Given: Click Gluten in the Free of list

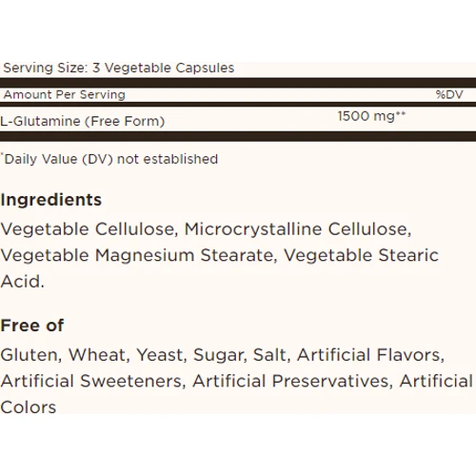Looking at the screenshot, I should point(31,355).
